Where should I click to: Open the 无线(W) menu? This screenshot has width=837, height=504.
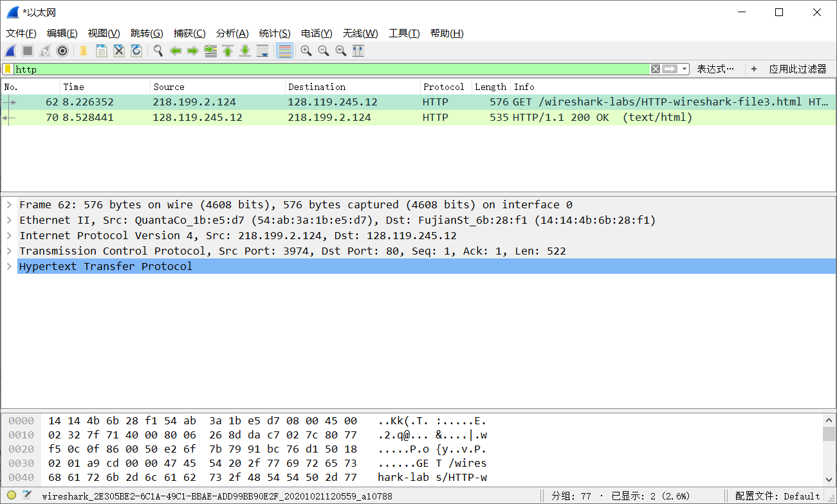(360, 33)
